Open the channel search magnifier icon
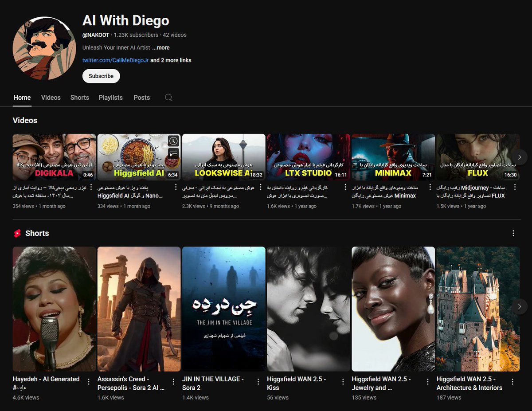Screen dimensions: 532x411 168,98
